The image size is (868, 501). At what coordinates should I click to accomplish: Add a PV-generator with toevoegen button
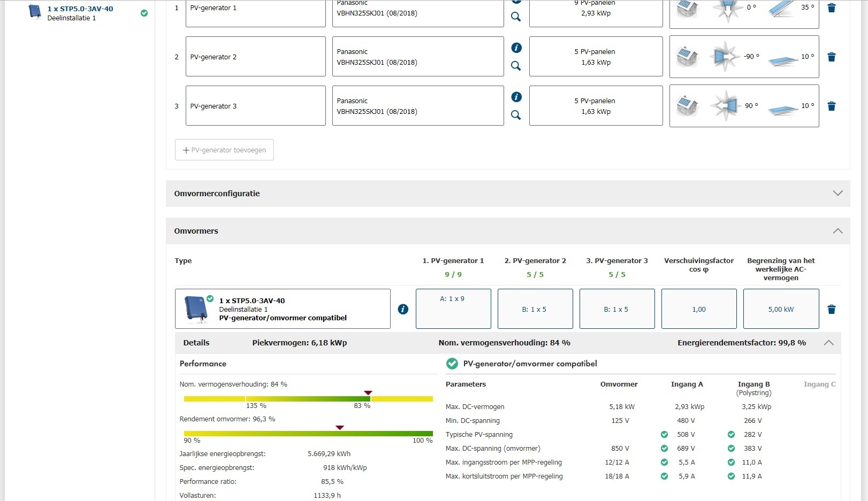tap(224, 150)
